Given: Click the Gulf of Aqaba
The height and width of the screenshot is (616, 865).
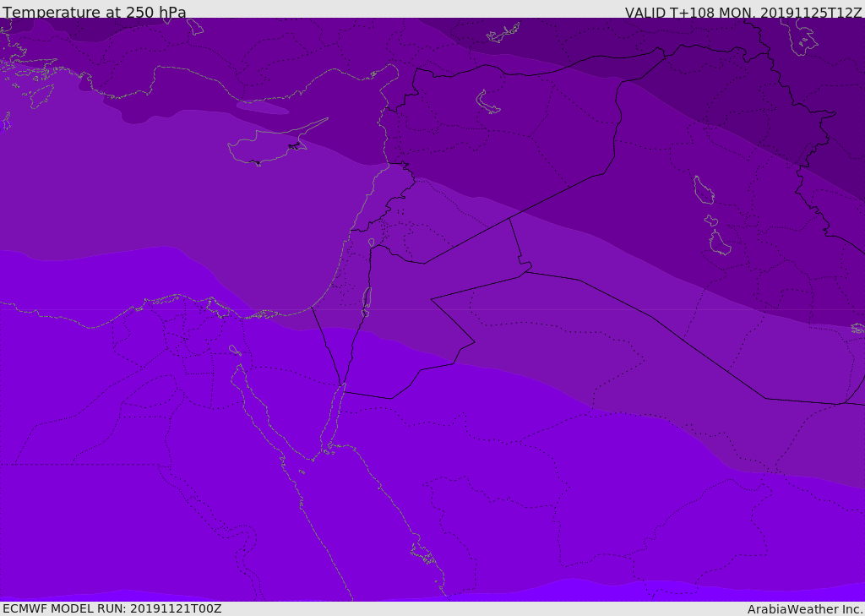Looking at the screenshot, I should [333, 417].
